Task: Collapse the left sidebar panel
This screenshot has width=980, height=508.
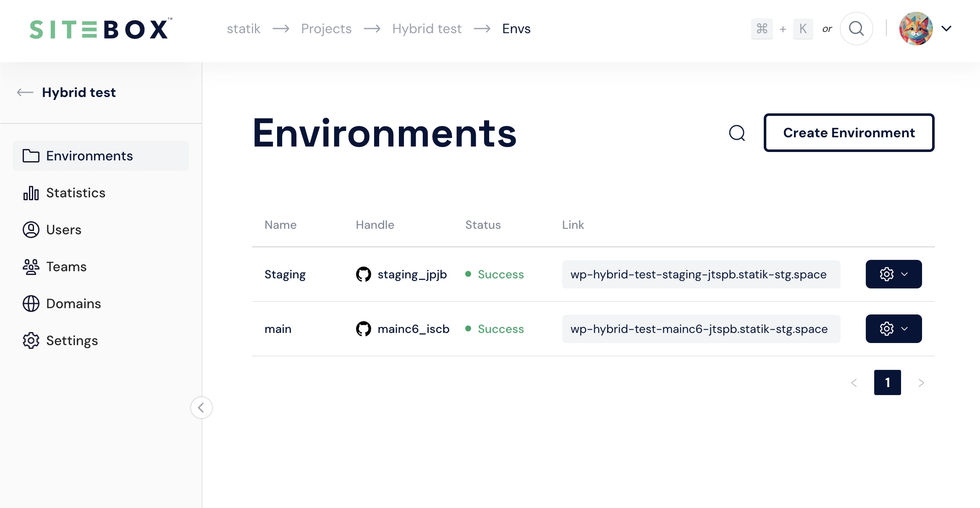Action: click(202, 408)
